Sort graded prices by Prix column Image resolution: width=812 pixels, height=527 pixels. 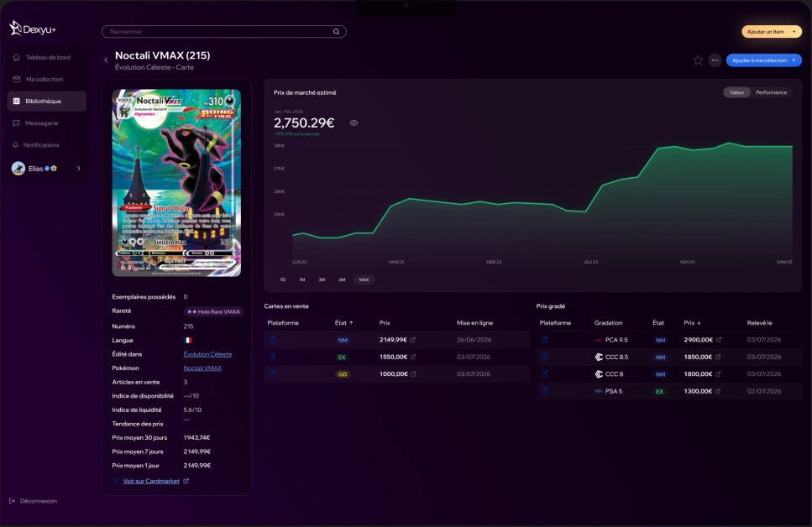pos(692,323)
